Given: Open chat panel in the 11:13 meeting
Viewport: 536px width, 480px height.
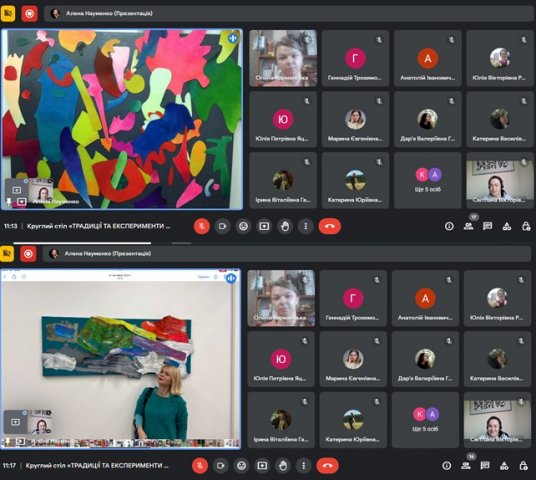Looking at the screenshot, I should tap(487, 226).
